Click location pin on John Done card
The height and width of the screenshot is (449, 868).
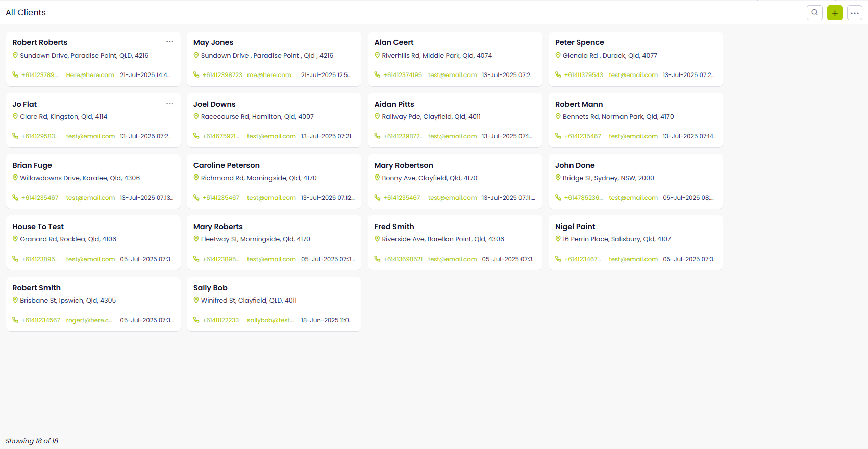coord(558,178)
